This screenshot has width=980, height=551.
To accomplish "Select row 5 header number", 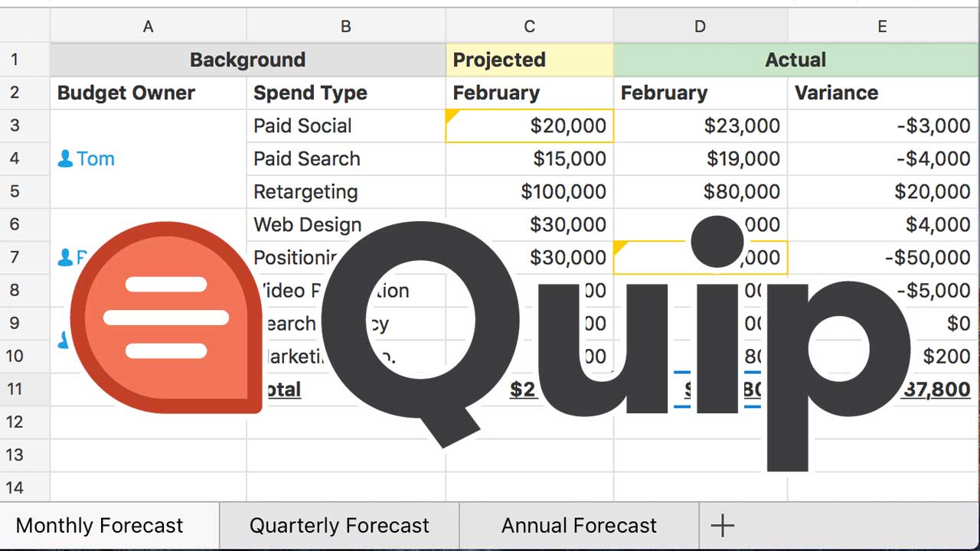I will (x=15, y=191).
